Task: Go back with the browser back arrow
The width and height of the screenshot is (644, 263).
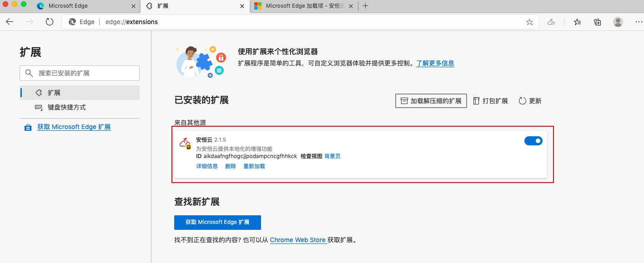Action: 10,22
